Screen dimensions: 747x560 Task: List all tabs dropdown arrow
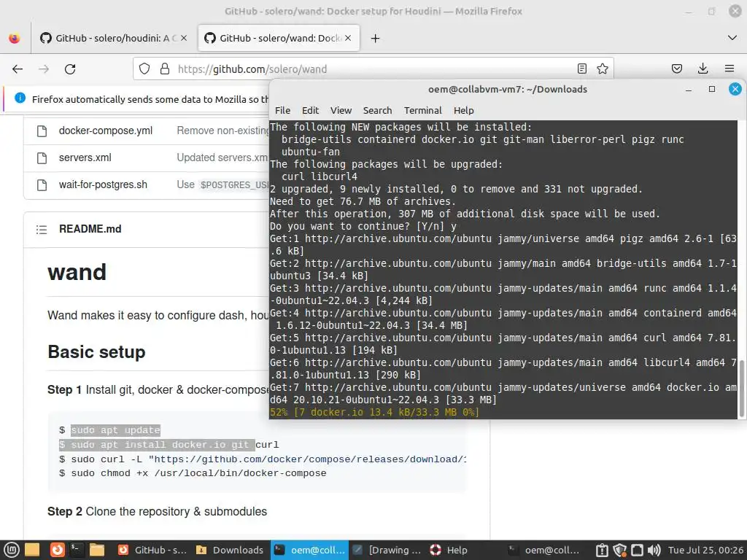(x=732, y=38)
